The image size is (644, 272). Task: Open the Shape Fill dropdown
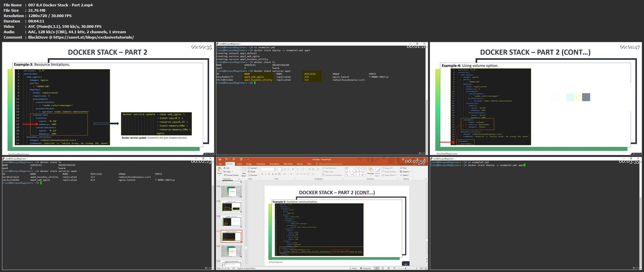387,168
